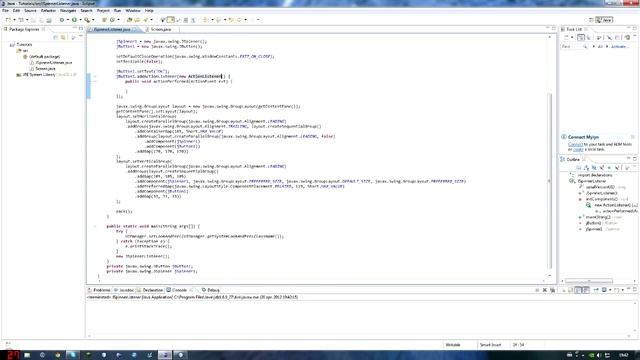Click the External Tools run icon
The width and height of the screenshot is (640, 360).
[x=87, y=20]
